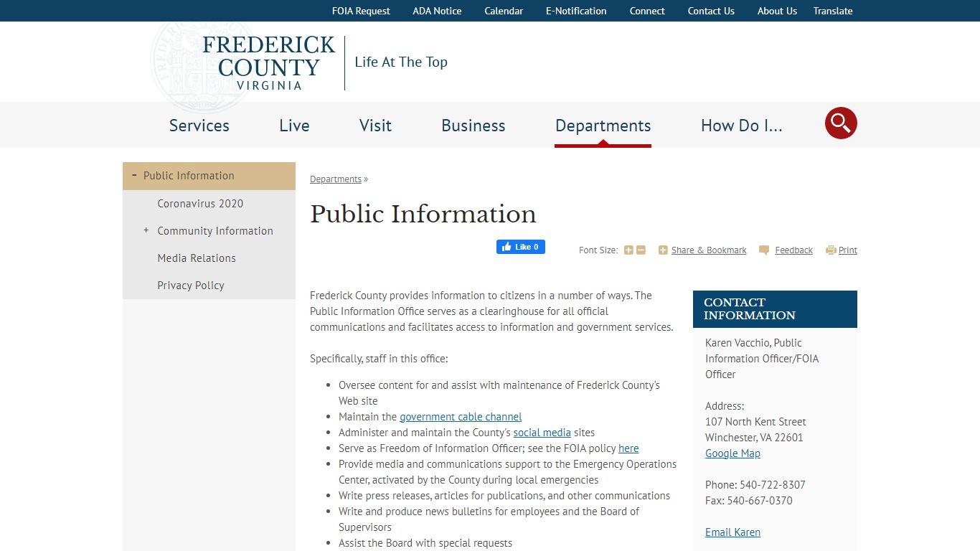980x551 pixels.
Task: Click phone number 540-722-8307
Action: (x=773, y=485)
